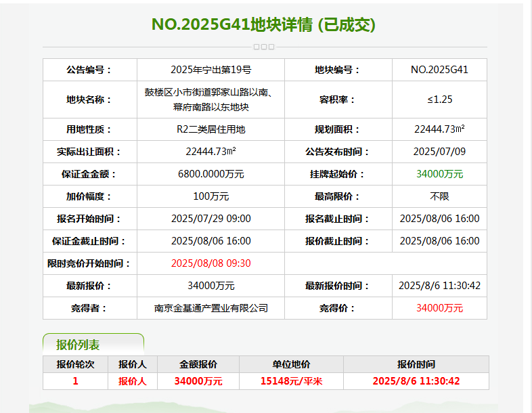
Task: Click the red bidding start time 2025/08/08 09:30
Action: point(210,263)
